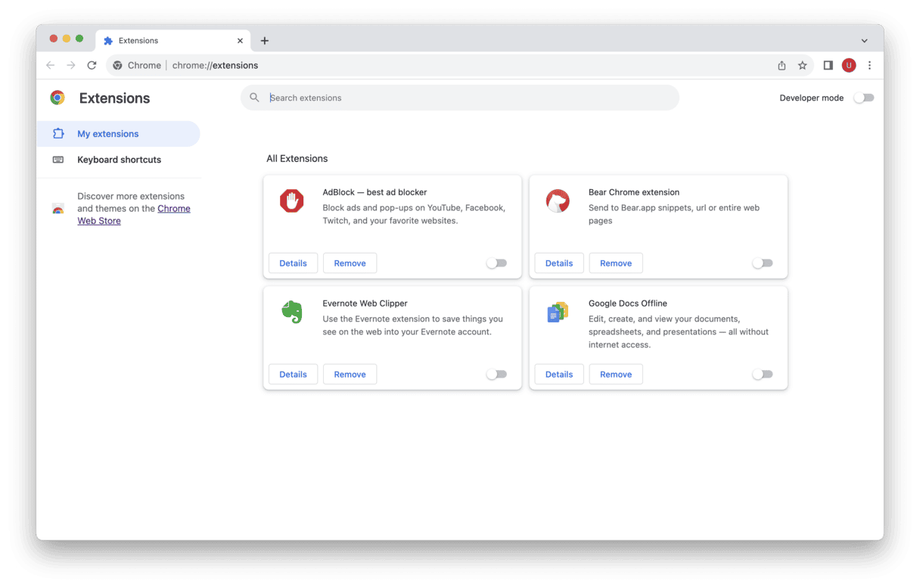
Task: Click the Evernote green elephant icon
Action: pos(291,312)
